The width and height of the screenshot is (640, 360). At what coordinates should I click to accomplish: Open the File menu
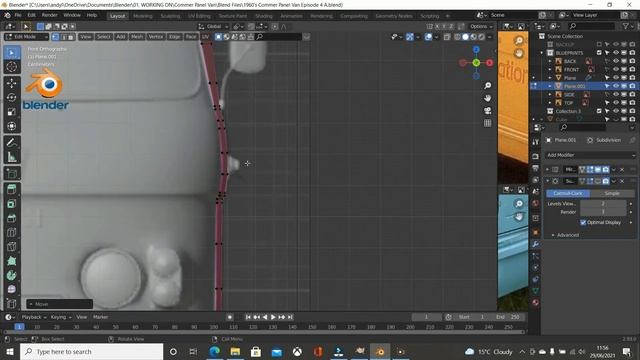18,15
